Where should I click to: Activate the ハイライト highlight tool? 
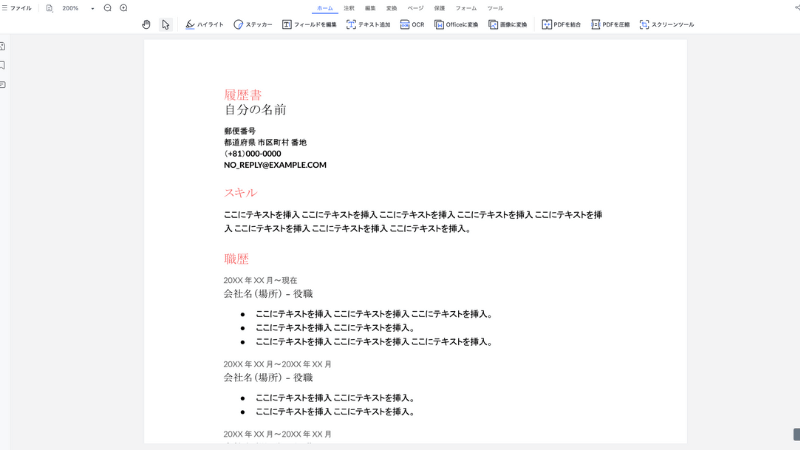(x=204, y=24)
